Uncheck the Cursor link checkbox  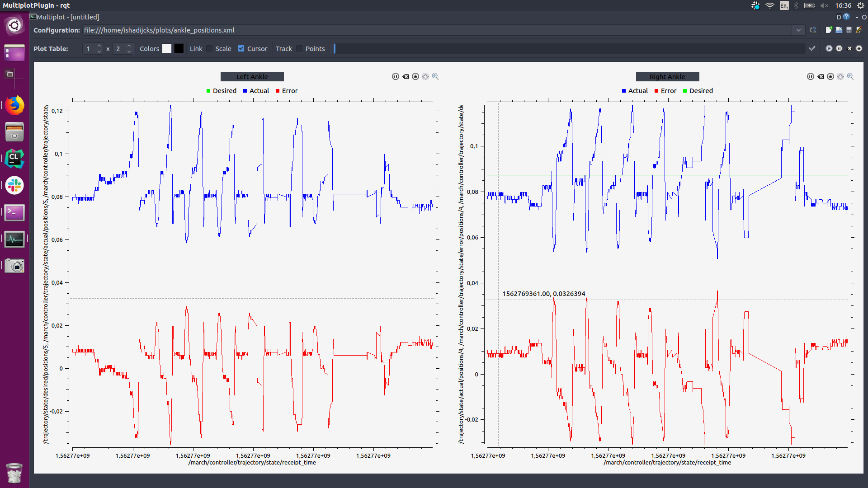[241, 48]
